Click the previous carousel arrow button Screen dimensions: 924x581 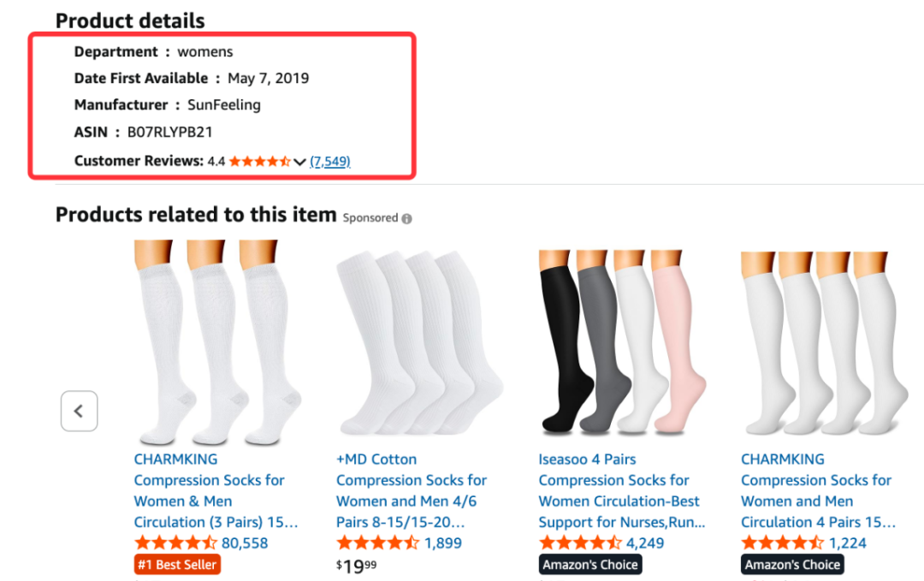click(x=79, y=411)
